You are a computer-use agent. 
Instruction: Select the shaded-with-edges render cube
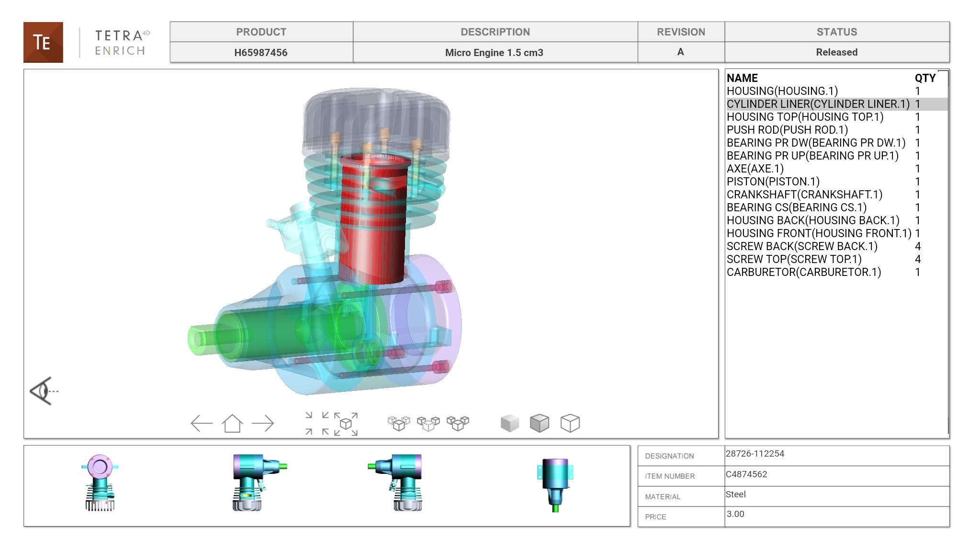click(x=540, y=424)
